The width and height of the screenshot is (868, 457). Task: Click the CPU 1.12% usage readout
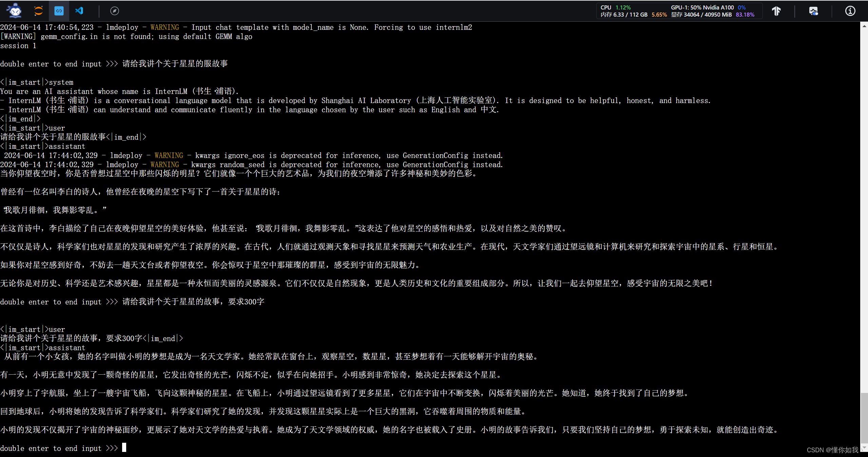pyautogui.click(x=615, y=7)
